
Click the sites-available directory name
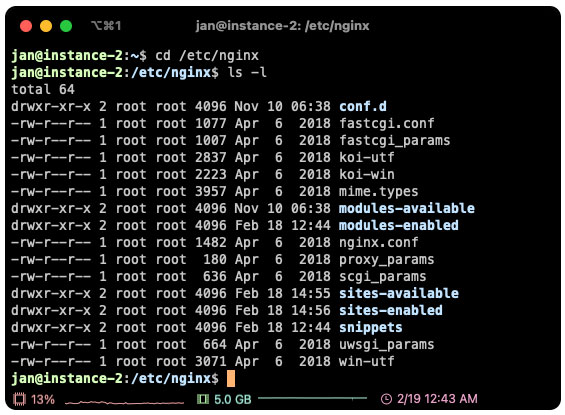(399, 294)
